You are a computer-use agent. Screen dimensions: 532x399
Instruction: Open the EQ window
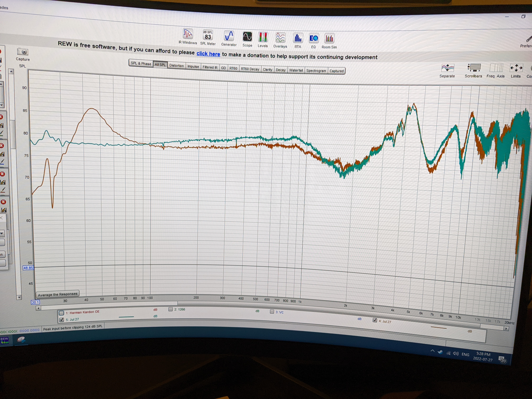(x=313, y=41)
